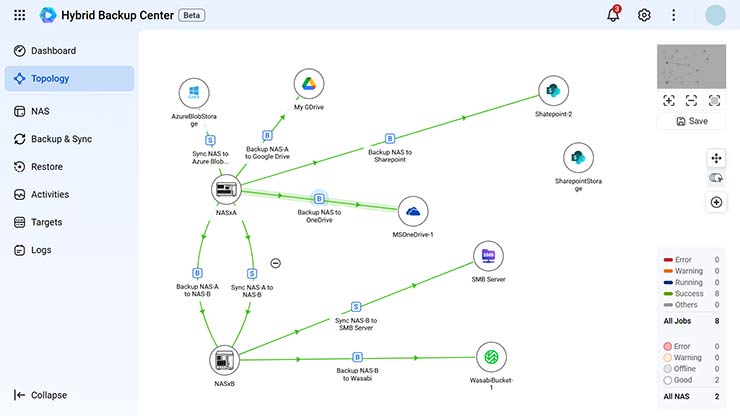740x416 pixels.
Task: Click the AzureBlobStorage node icon
Action: (194, 94)
